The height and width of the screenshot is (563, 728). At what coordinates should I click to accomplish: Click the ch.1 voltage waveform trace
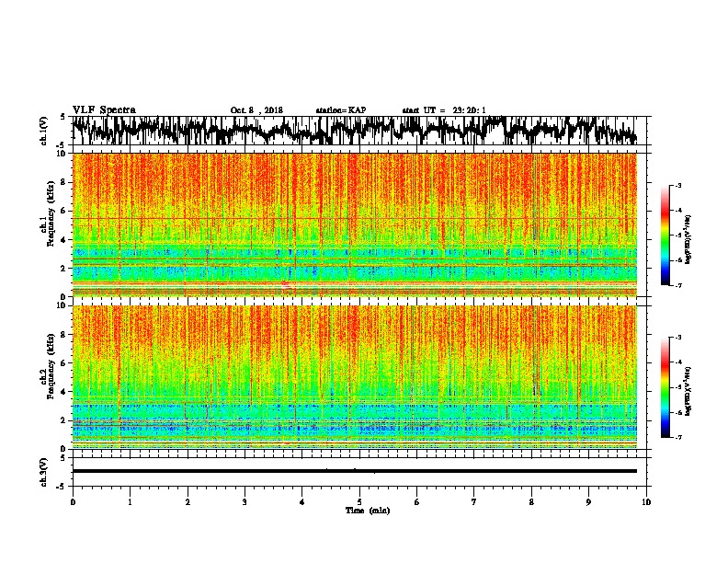pos(354,131)
